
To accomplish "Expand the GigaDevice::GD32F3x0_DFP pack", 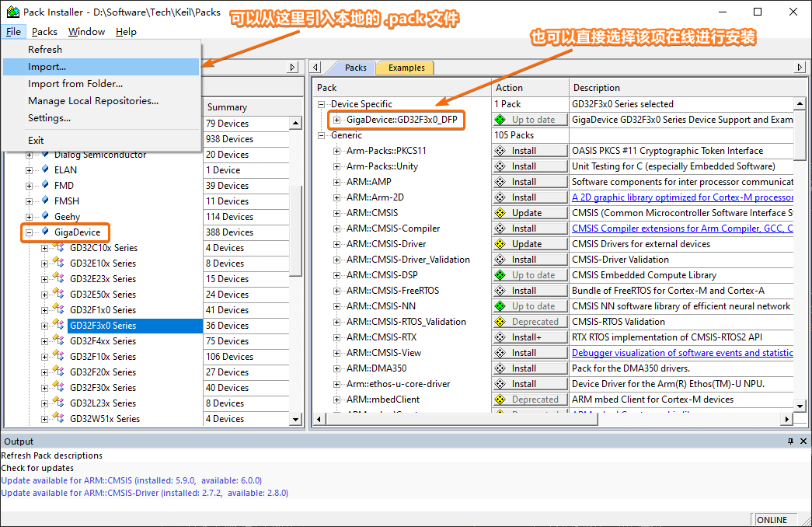I will 336,120.
